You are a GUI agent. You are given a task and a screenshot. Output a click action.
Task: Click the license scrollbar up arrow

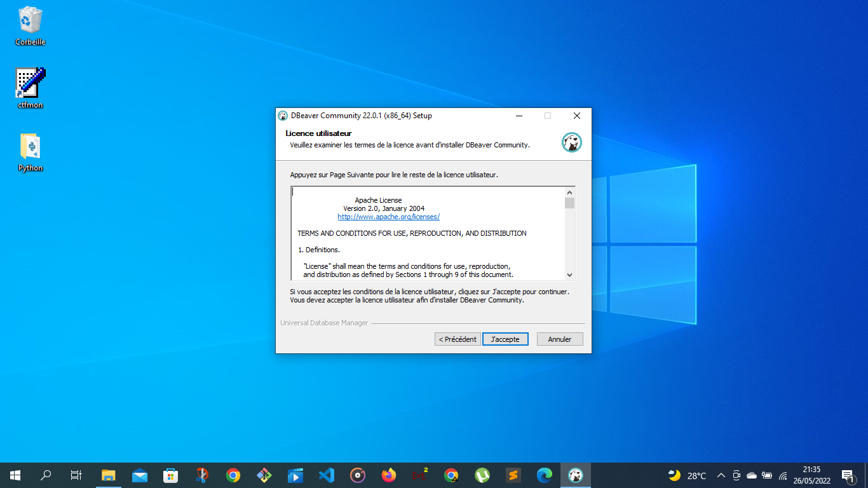(570, 193)
